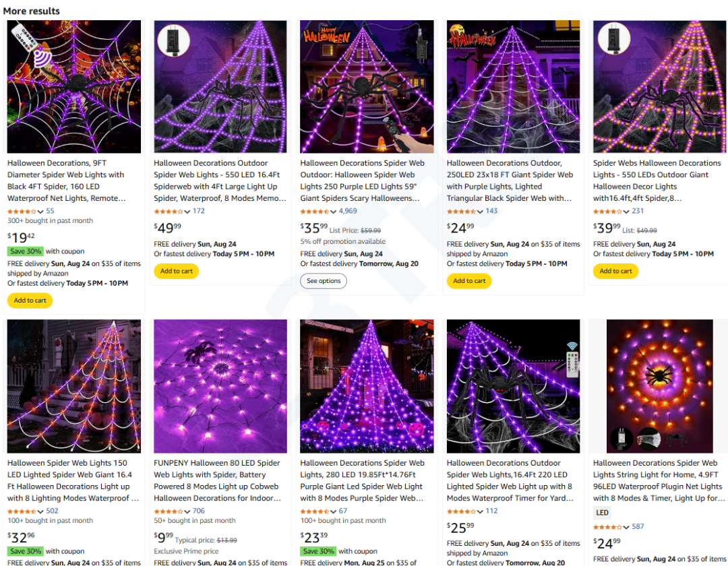Screen dimensions: 728x566
Task: Click See options for the $35.99 spider web
Action: click(x=324, y=281)
